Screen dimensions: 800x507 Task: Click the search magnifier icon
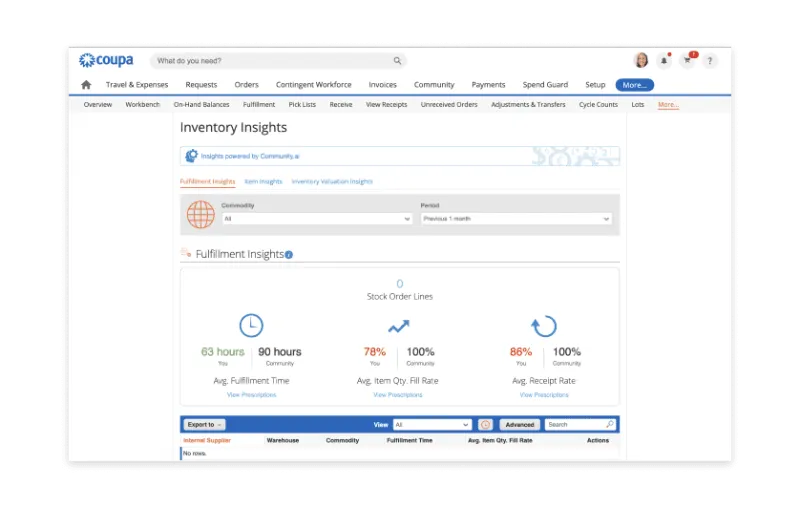[x=397, y=61]
